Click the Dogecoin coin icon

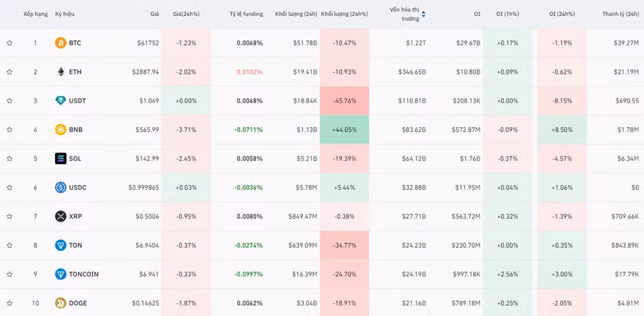60,303
